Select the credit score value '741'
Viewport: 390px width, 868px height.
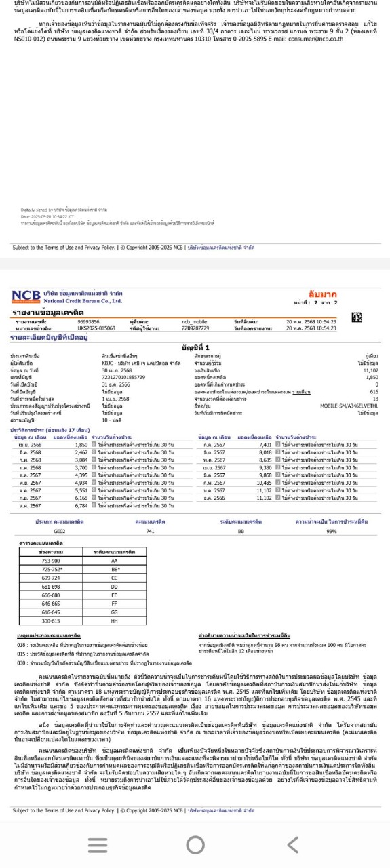pyautogui.click(x=150, y=532)
